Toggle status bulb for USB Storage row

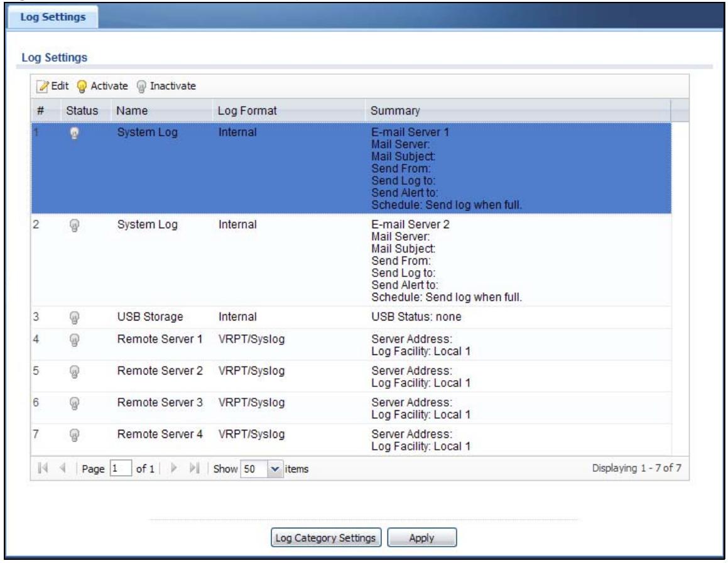[74, 318]
